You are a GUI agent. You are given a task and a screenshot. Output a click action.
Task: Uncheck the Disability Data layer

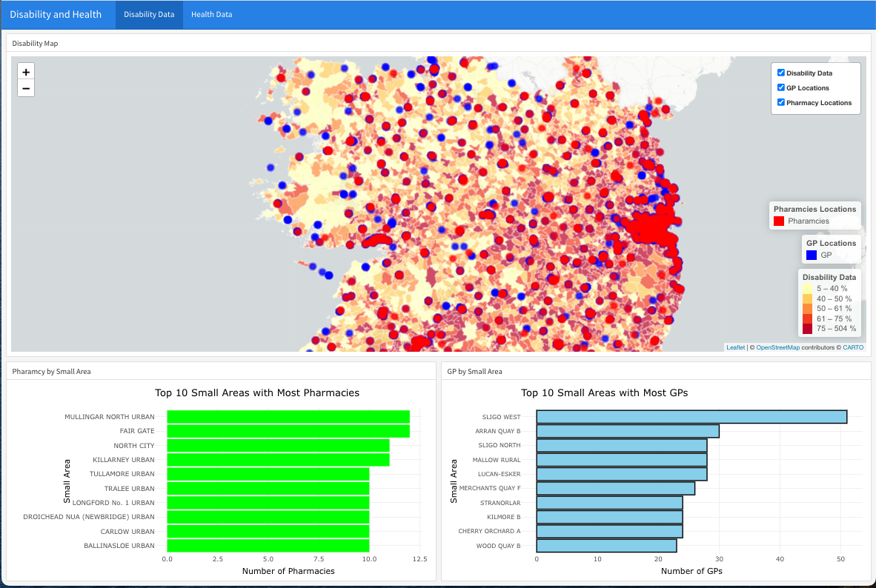[780, 72]
